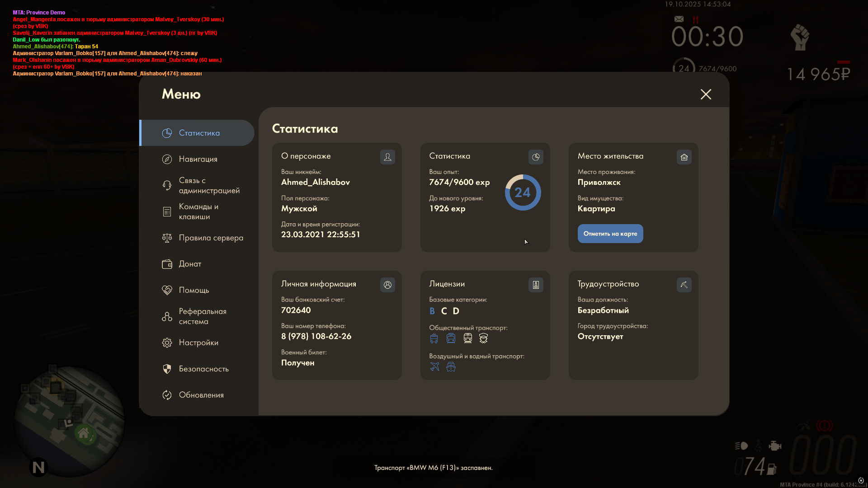Image resolution: width=868 pixels, height=488 pixels.
Task: Go to Настройки in the sidebar
Action: click(198, 343)
